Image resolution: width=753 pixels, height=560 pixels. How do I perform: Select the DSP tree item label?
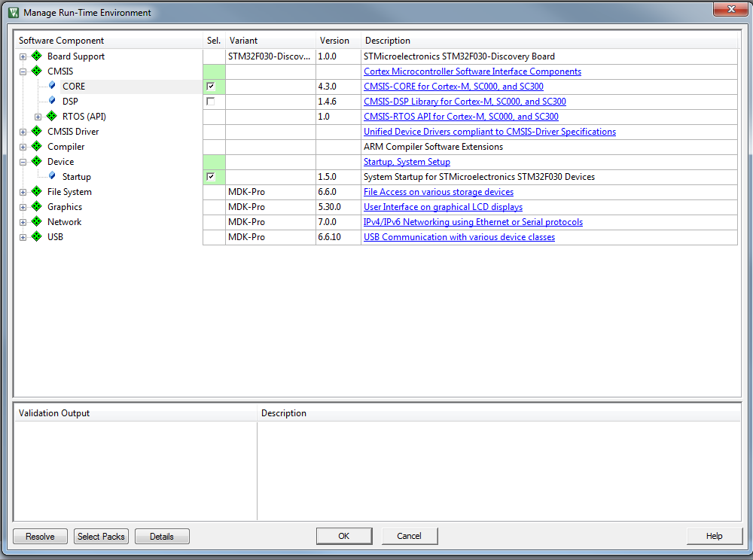coord(70,102)
